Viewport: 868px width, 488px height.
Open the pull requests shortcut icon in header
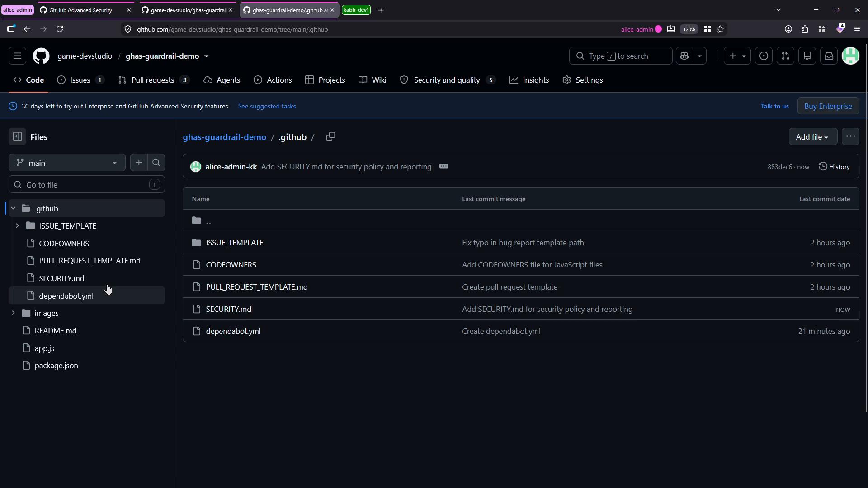point(785,56)
